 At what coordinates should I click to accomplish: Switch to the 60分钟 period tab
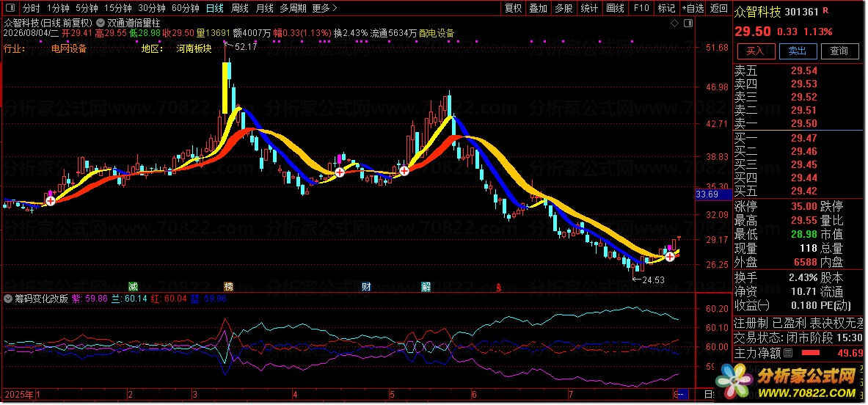(x=186, y=8)
